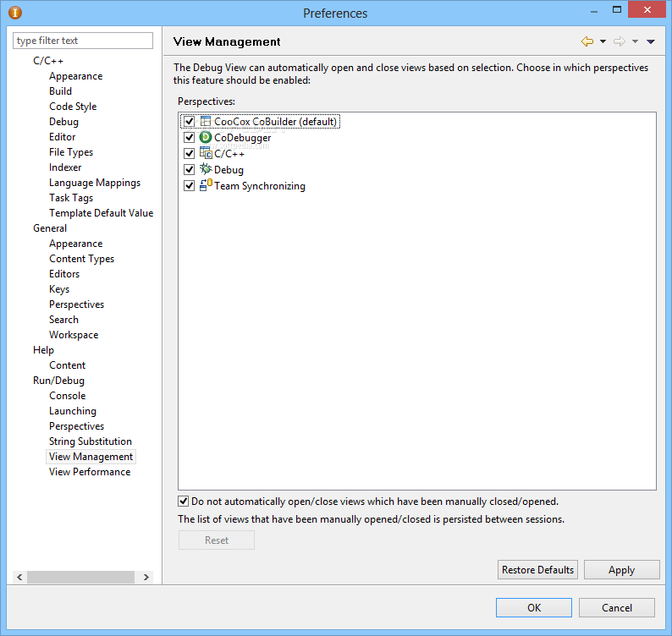Click Restore Defaults button
Image resolution: width=672 pixels, height=636 pixels.
pos(537,570)
